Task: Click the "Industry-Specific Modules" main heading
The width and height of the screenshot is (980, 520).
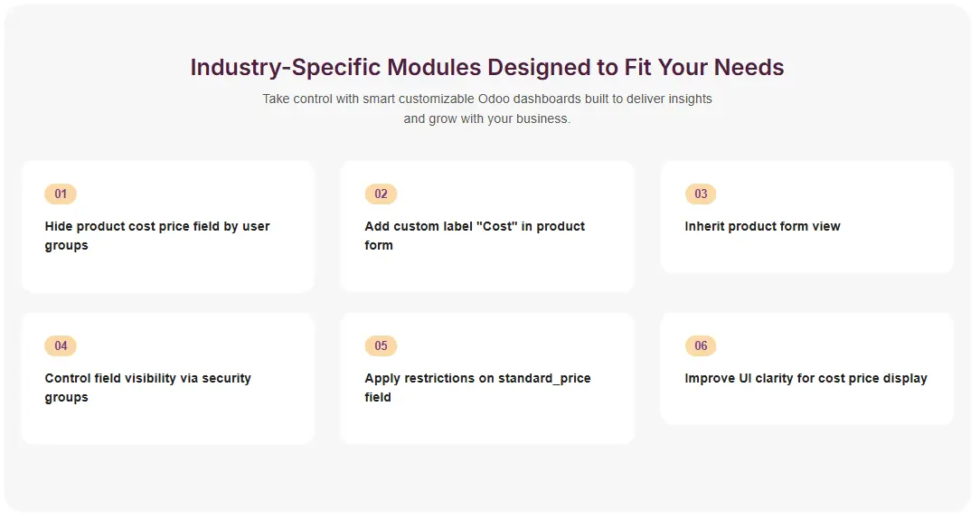Action: point(487,67)
